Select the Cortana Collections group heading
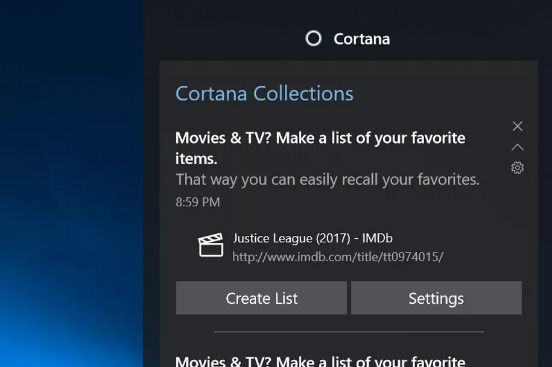The height and width of the screenshot is (367, 552). click(264, 94)
